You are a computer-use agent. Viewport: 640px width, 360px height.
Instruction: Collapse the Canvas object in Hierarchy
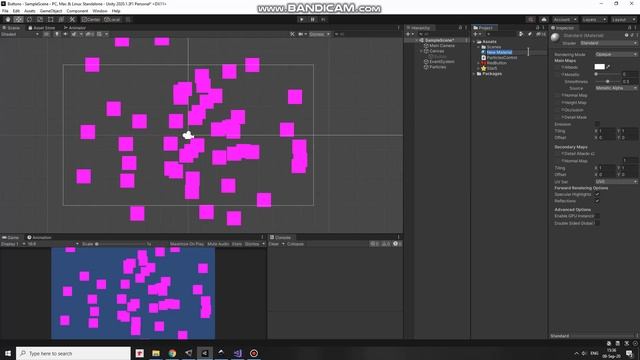click(421, 51)
